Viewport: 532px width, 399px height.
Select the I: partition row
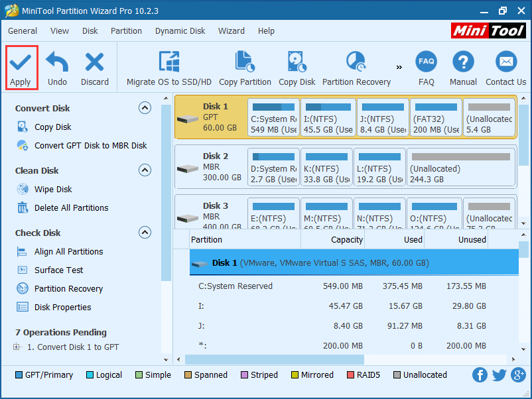tap(354, 306)
